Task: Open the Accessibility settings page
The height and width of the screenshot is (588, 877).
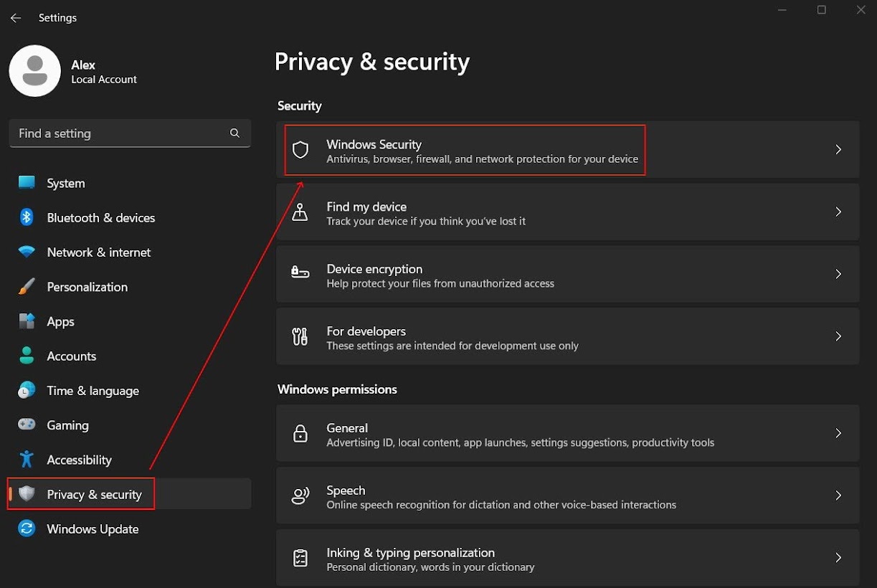Action: click(x=79, y=460)
